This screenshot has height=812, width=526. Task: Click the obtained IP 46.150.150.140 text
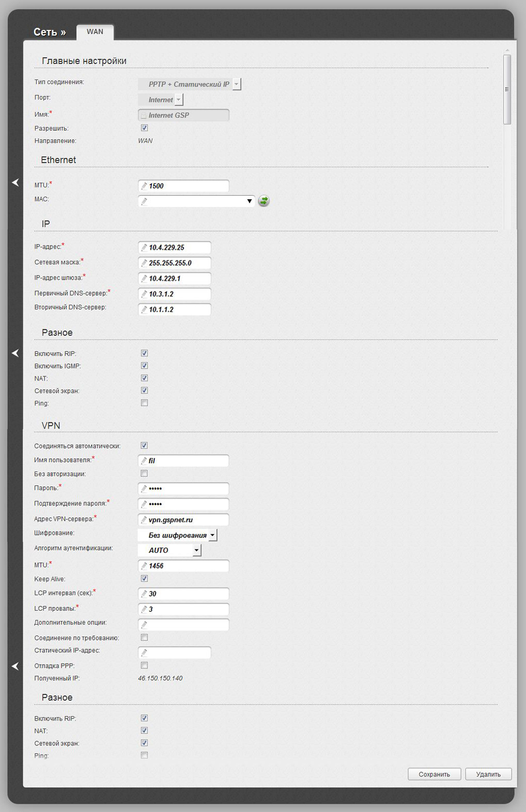coord(160,678)
